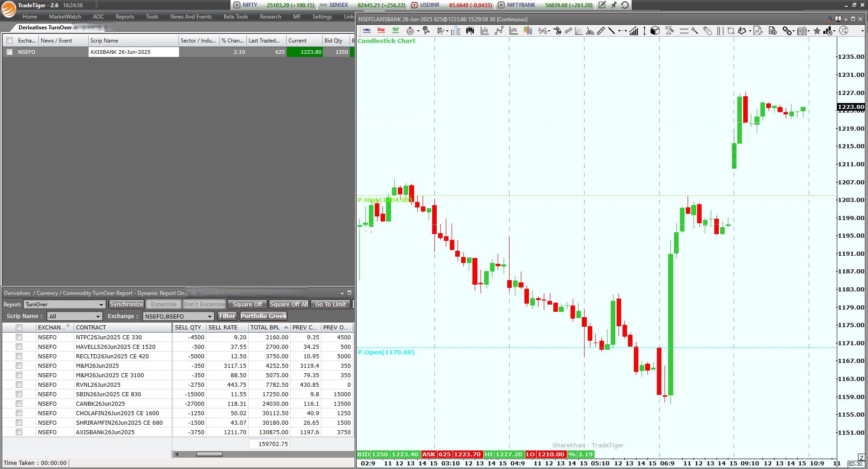The image size is (868, 469).
Task: Switch to bar chart style icon
Action: tap(456, 31)
